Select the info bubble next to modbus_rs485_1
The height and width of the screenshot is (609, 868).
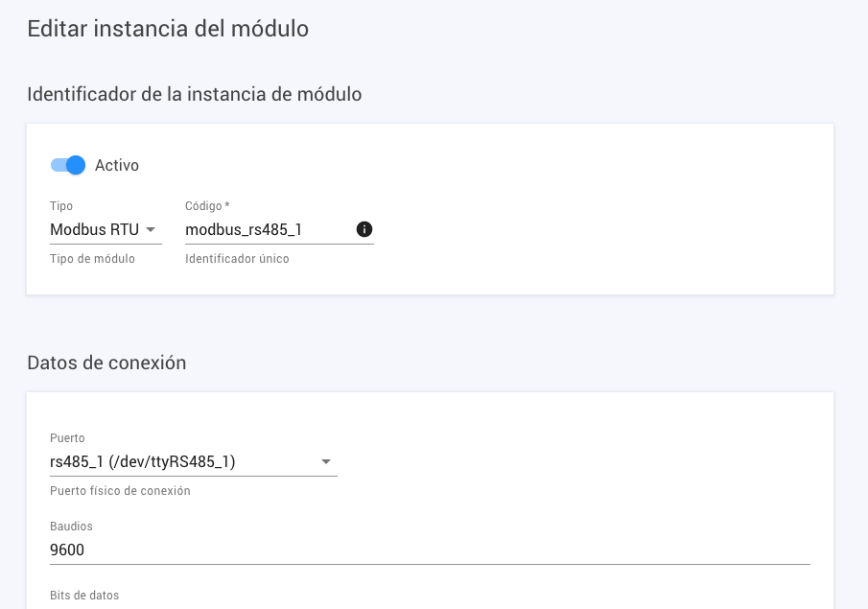365,229
